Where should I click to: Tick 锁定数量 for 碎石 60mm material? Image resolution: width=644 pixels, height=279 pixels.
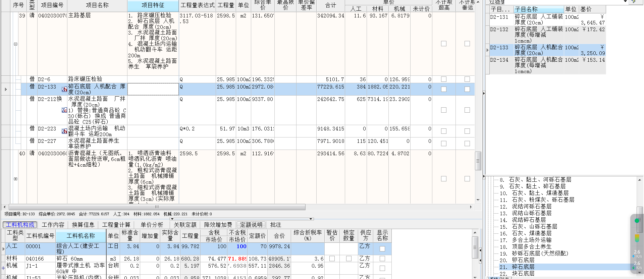coord(349,259)
